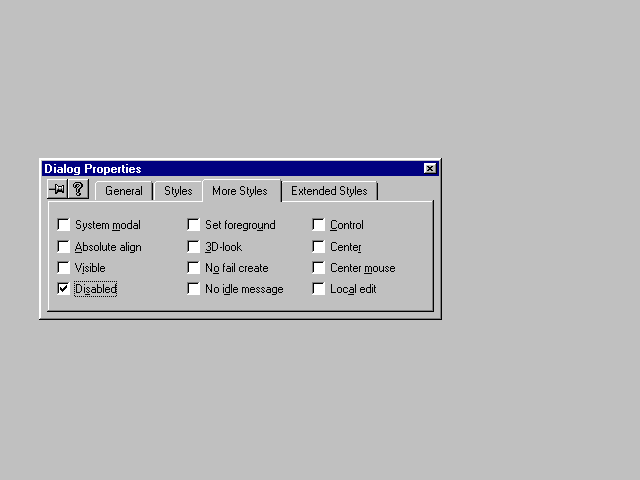Toggle the Center mouse checkbox
Screen dimensions: 640x480
click(319, 268)
